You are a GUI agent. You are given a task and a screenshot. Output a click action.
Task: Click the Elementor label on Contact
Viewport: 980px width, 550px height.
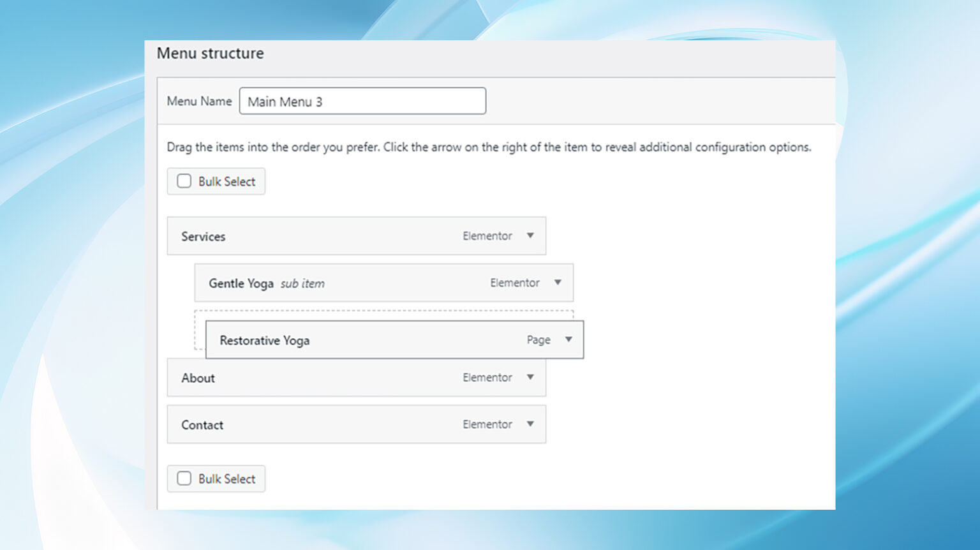[487, 424]
